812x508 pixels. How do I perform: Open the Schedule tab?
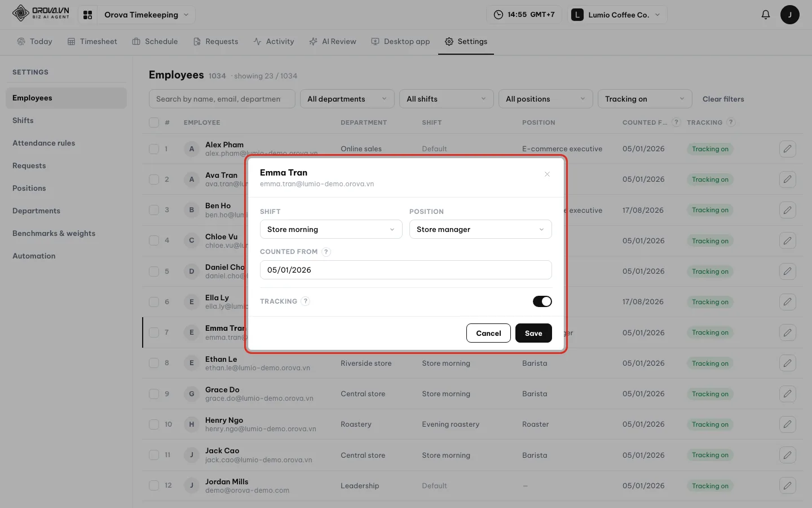pyautogui.click(x=155, y=42)
